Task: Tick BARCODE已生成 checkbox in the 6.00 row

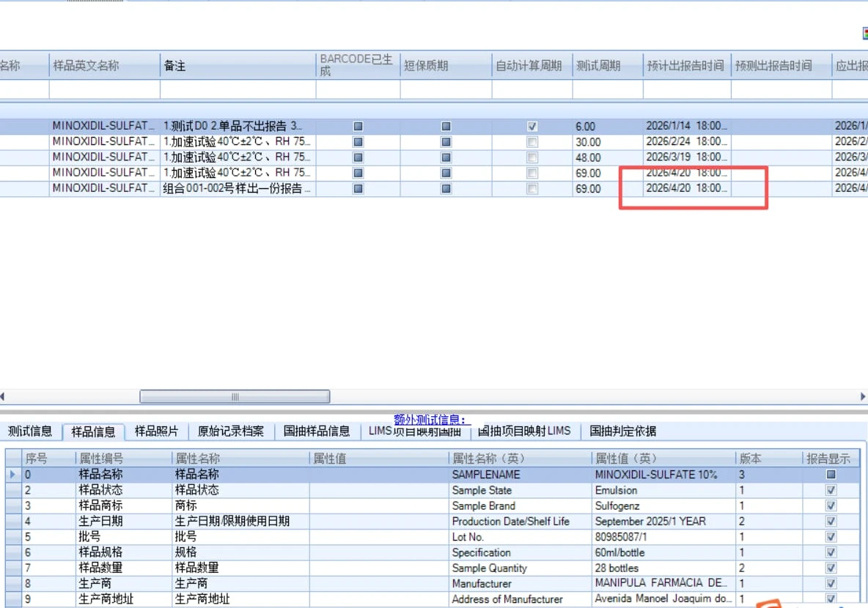Action: click(x=358, y=126)
